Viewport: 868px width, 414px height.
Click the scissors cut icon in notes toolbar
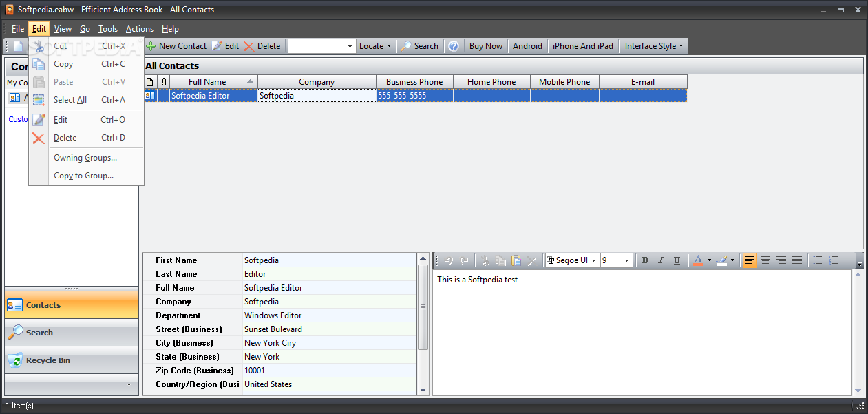[x=485, y=260]
